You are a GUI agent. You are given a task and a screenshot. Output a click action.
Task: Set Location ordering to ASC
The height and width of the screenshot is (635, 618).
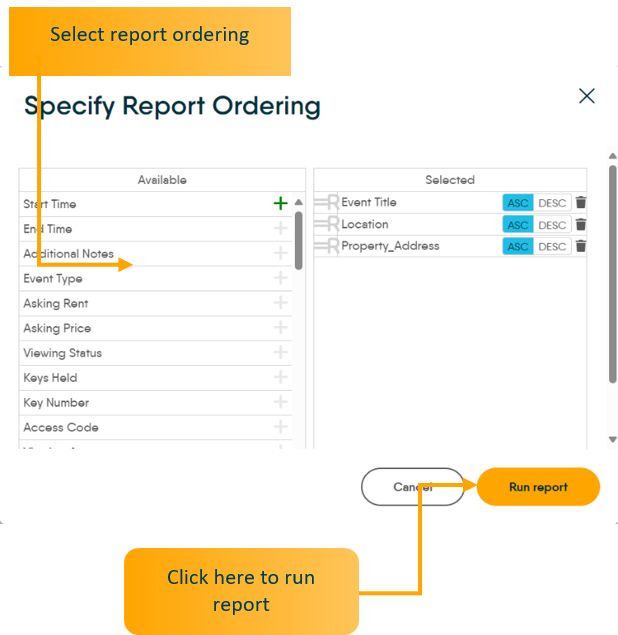pos(517,225)
